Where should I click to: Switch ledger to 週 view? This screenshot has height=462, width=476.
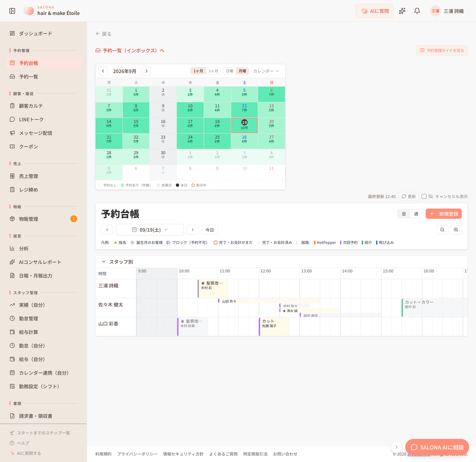(x=416, y=214)
